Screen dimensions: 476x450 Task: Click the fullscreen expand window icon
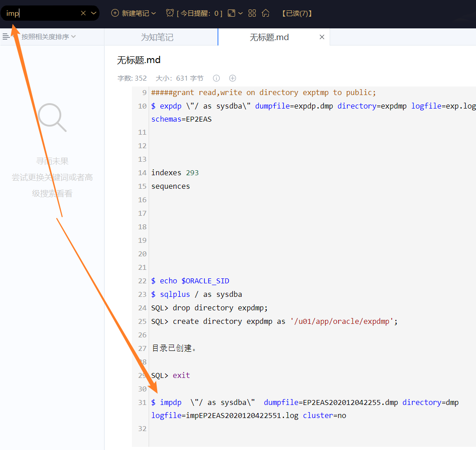tap(231, 13)
